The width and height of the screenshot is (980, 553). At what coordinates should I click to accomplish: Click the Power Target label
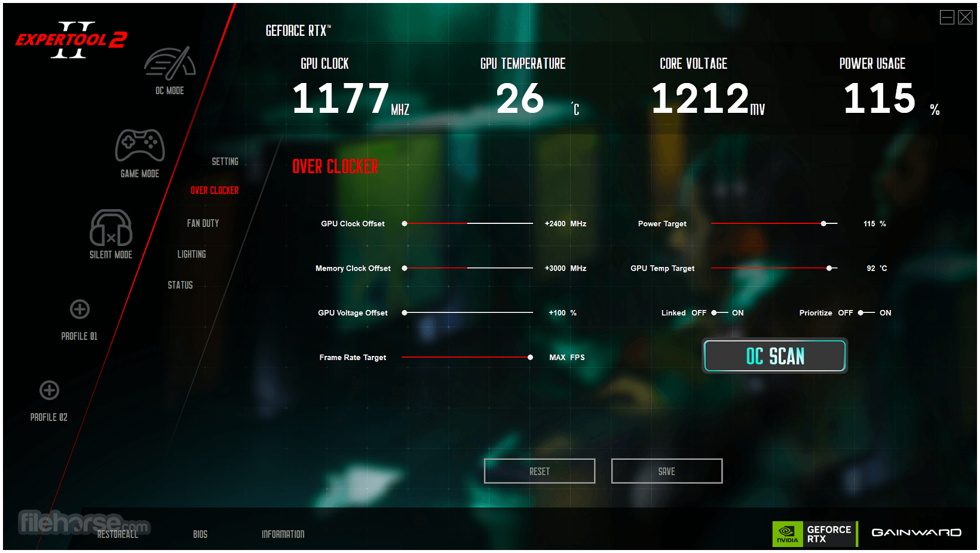662,224
